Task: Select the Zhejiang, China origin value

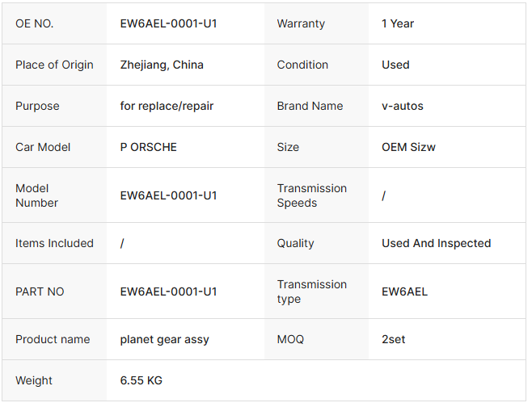Action: tap(162, 65)
